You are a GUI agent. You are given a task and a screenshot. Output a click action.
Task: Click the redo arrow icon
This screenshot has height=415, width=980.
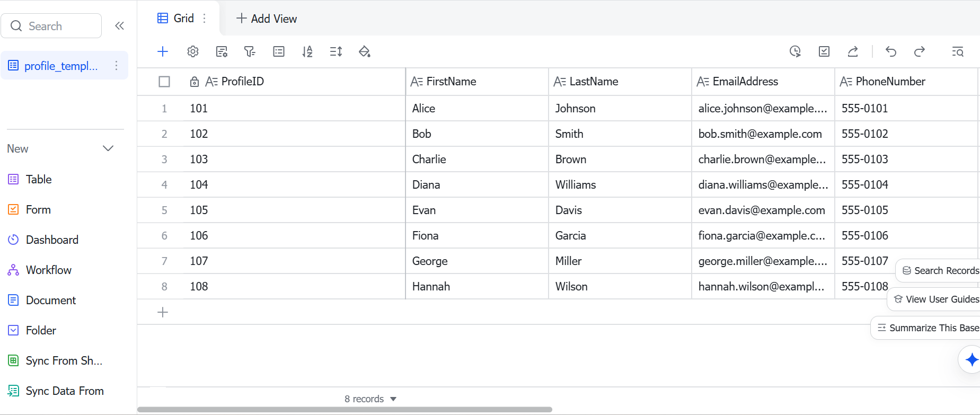(x=920, y=51)
